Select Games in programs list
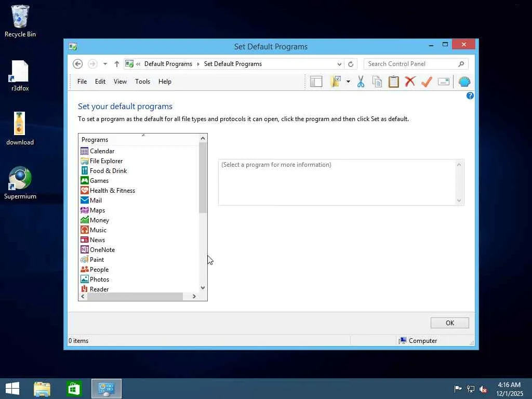Image resolution: width=532 pixels, height=399 pixels. coord(99,180)
